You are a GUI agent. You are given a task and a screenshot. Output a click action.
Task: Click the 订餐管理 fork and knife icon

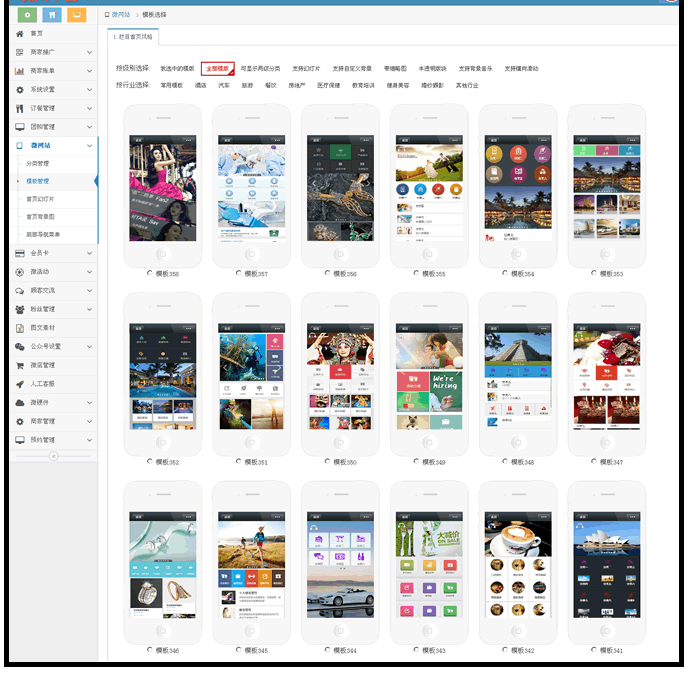20,108
